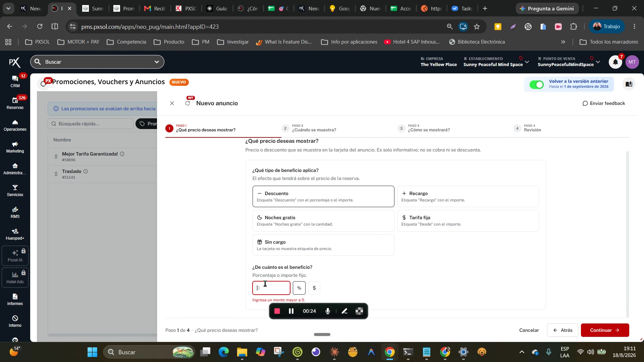
Task: Click the wizard panel vertical scrollbar
Action: click(x=627, y=234)
